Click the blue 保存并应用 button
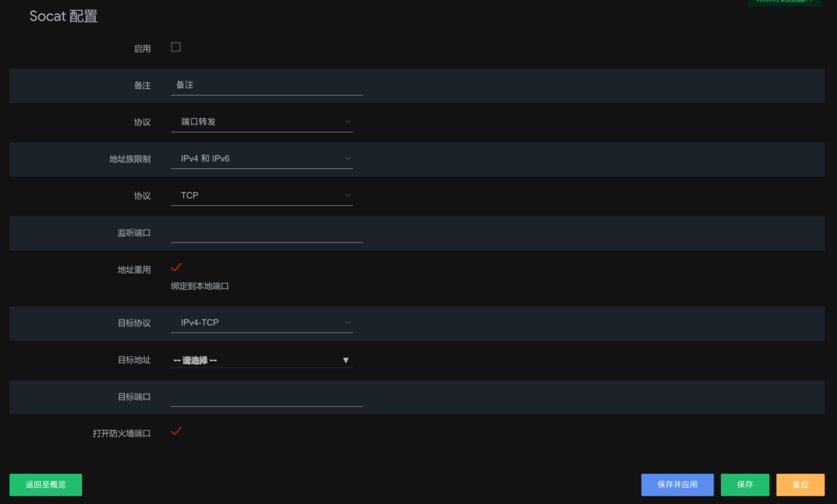The image size is (837, 504). click(x=678, y=484)
